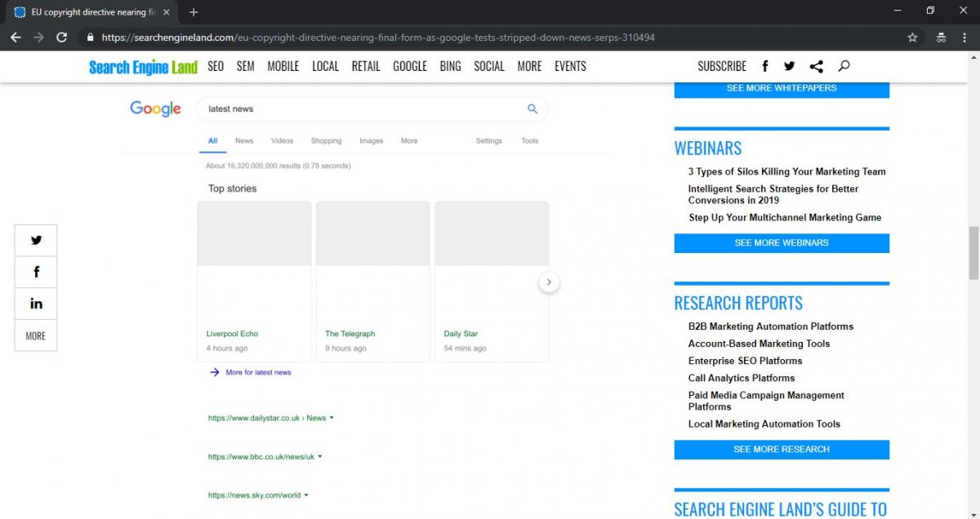Image resolution: width=980 pixels, height=519 pixels.
Task: Expand the MORE share options in sidebar
Action: click(x=36, y=335)
